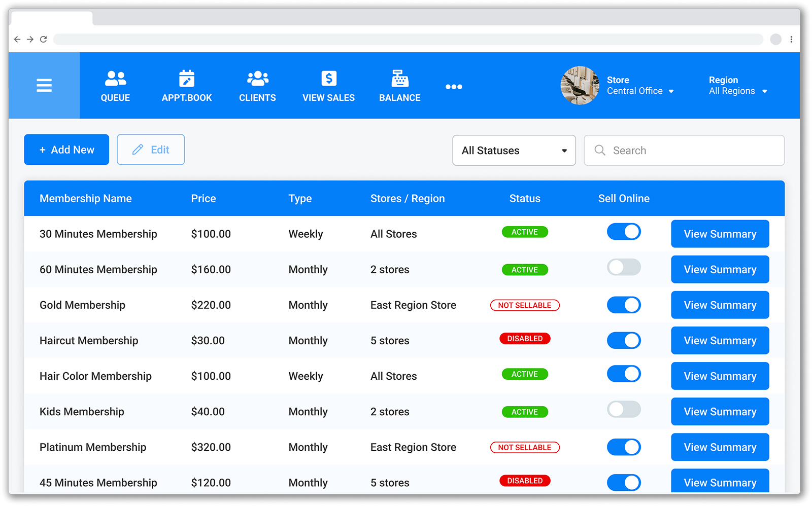Viewport: 812px width, 506px height.
Task: Disable Sell Online for 30 Minutes Membership
Action: pos(624,232)
